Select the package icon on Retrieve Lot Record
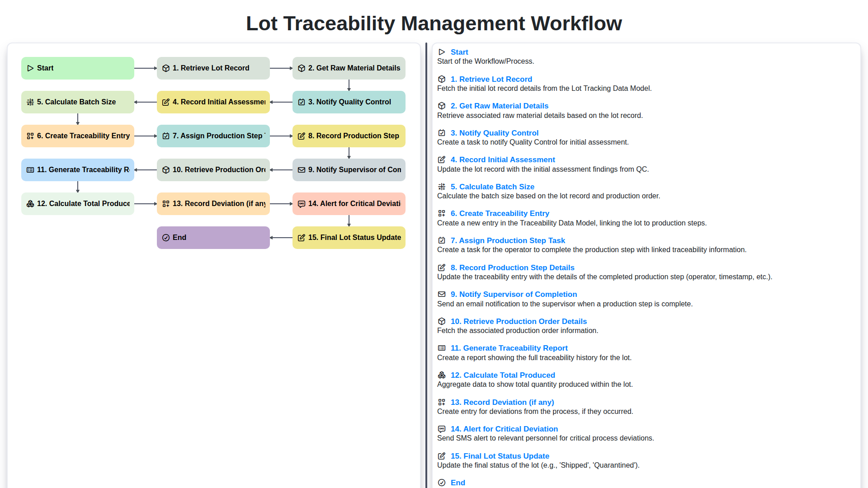Screen dimensions: 868x488 pyautogui.click(x=166, y=68)
